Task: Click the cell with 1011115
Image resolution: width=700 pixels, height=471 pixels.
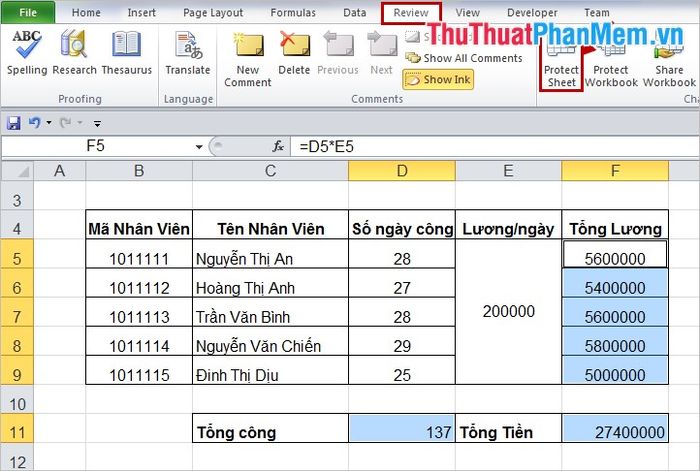Action: tap(139, 370)
